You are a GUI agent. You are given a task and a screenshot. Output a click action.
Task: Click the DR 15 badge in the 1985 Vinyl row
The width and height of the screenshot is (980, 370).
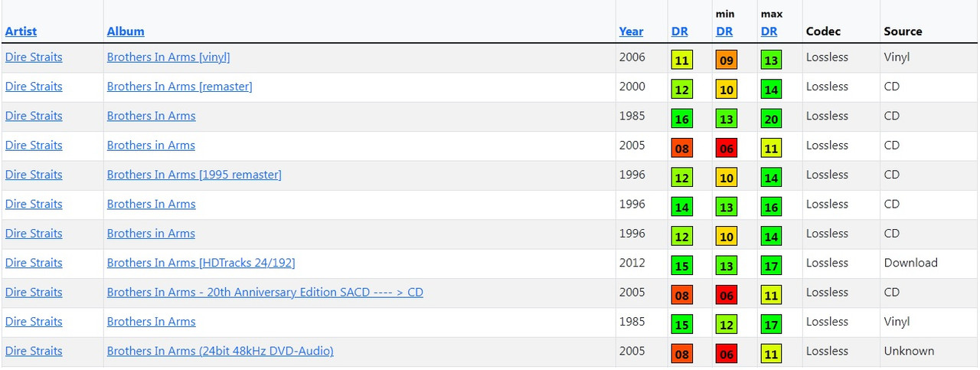pos(682,325)
